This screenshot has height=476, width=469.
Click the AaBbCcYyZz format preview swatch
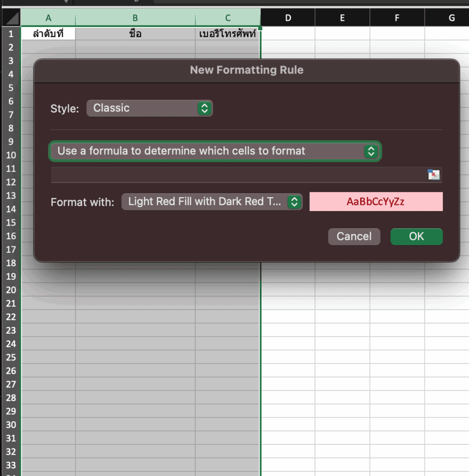pyautogui.click(x=376, y=202)
